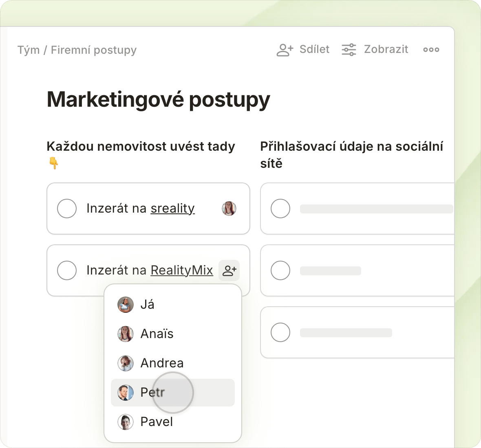This screenshot has width=481, height=448.
Task: Choose Pavel in the assignee list
Action: click(157, 422)
